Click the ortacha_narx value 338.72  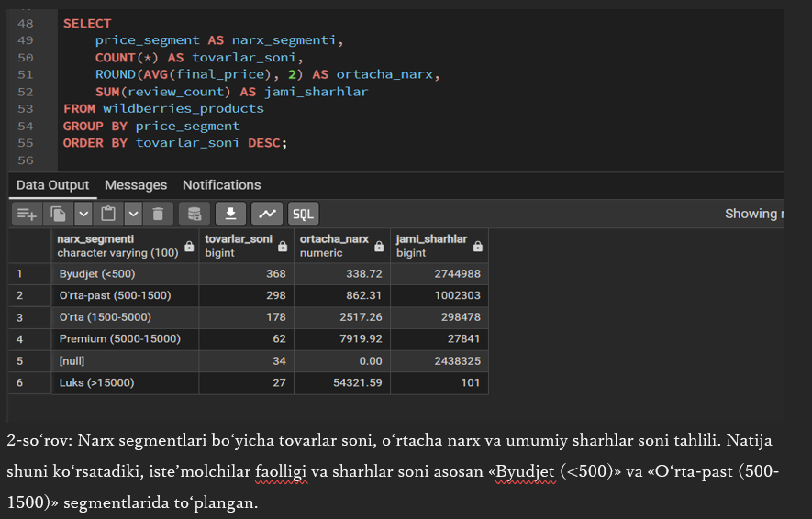[x=342, y=274]
